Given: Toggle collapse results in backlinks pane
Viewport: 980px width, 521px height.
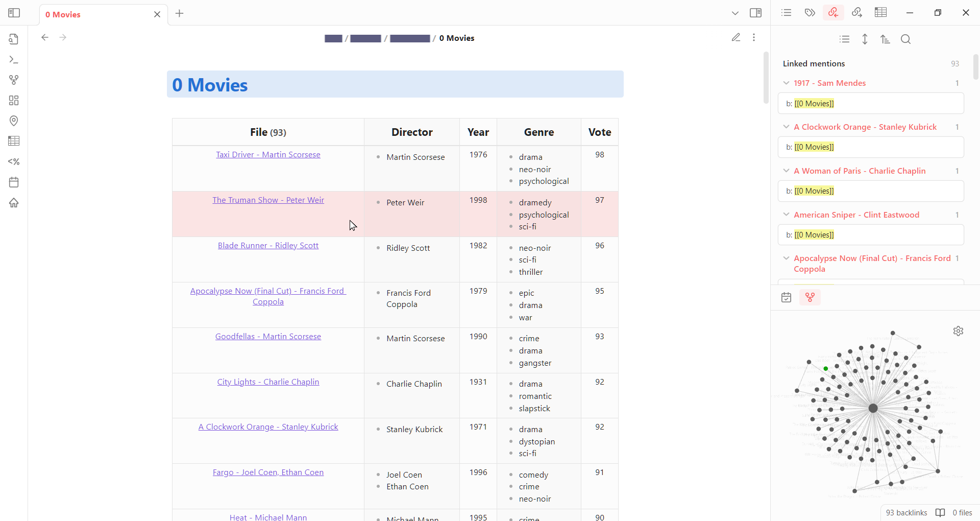Looking at the screenshot, I should [845, 39].
